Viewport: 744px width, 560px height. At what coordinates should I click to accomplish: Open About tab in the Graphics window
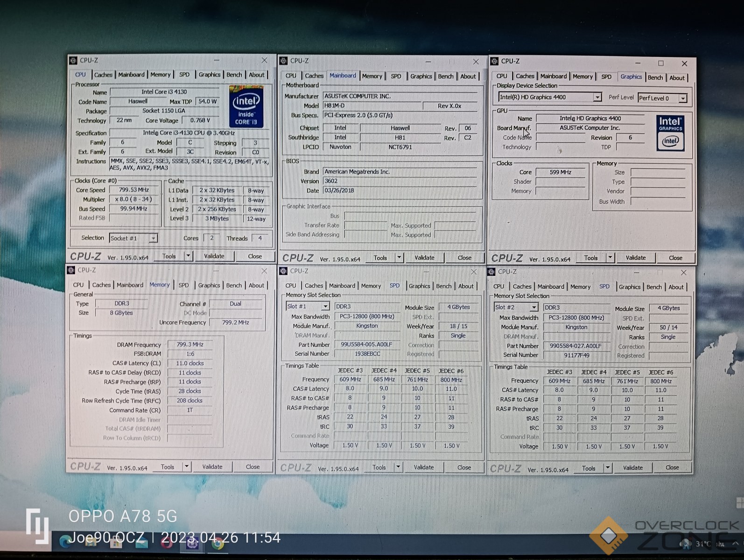[677, 78]
